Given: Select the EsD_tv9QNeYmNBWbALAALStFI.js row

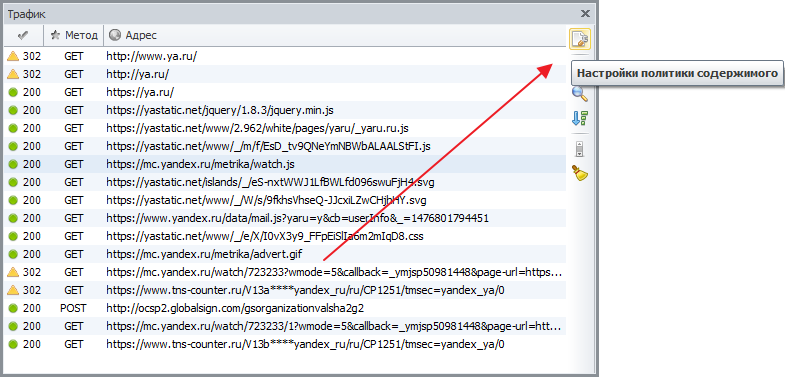Looking at the screenshot, I should [x=285, y=146].
